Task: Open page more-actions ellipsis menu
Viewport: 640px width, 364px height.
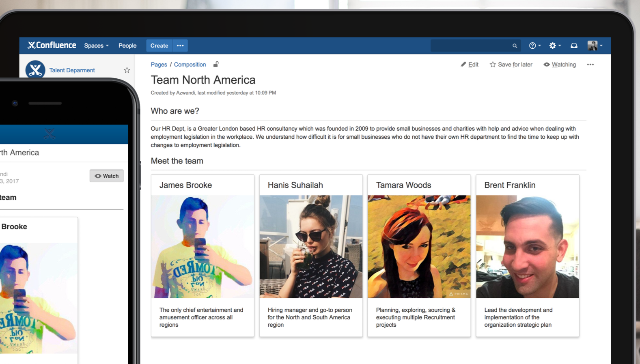Action: [x=590, y=65]
